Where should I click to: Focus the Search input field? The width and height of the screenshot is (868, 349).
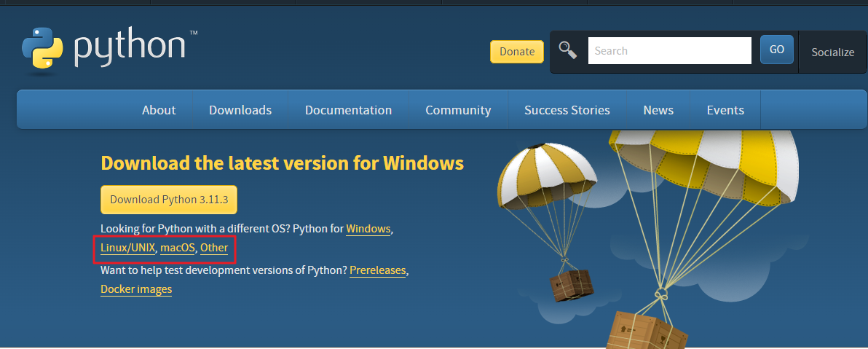pos(669,50)
